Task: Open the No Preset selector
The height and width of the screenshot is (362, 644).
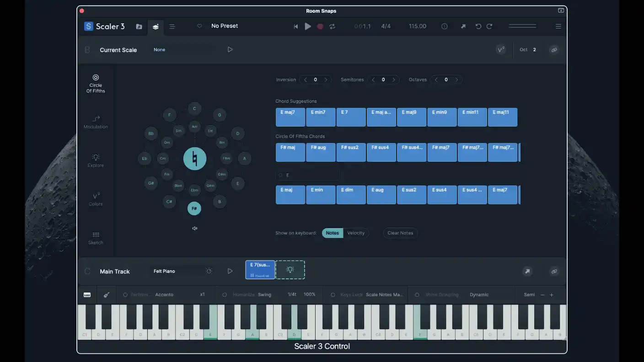Action: 225,26
